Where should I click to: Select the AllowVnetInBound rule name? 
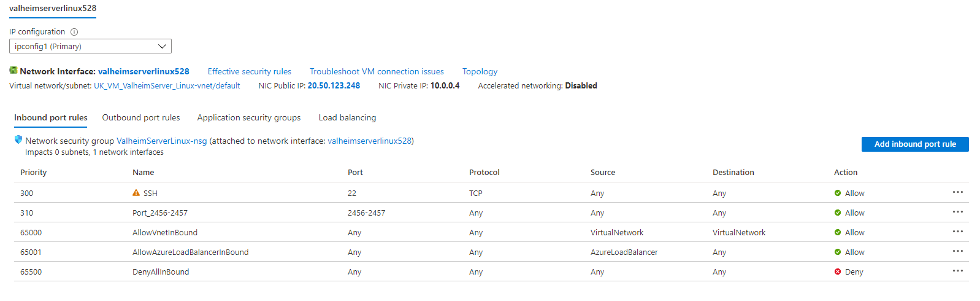pos(165,232)
